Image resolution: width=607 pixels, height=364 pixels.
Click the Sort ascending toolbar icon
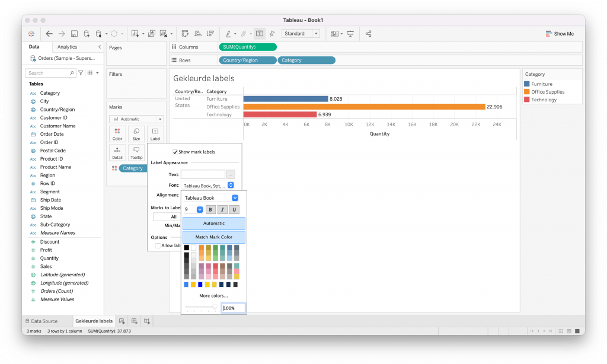[x=197, y=34]
